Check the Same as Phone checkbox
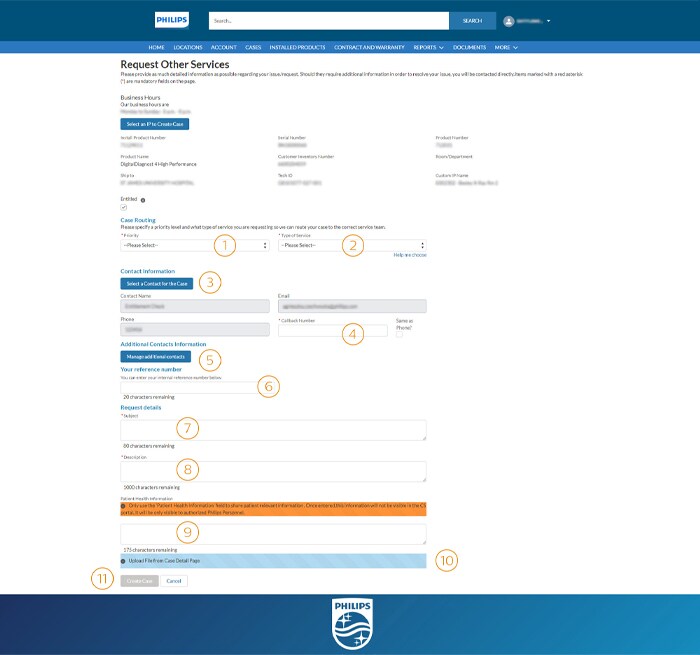 click(x=399, y=334)
